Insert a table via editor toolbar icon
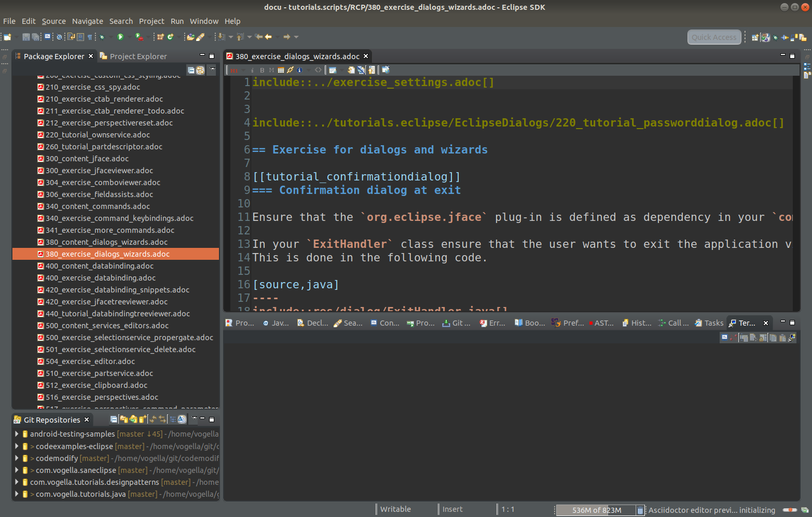 282,69
